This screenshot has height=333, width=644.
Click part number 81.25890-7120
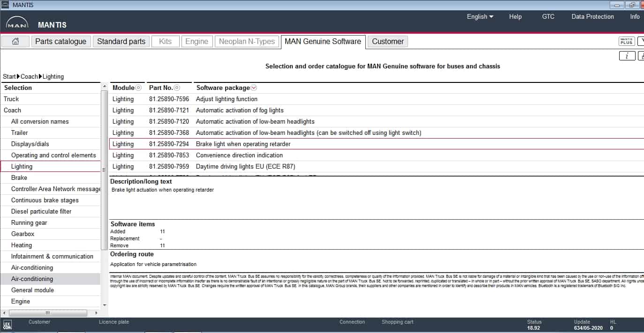pyautogui.click(x=169, y=121)
